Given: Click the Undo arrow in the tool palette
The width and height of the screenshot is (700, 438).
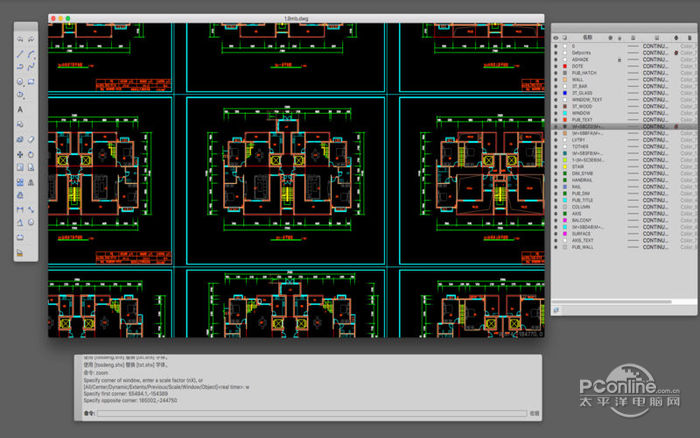Looking at the screenshot, I should pyautogui.click(x=20, y=40).
